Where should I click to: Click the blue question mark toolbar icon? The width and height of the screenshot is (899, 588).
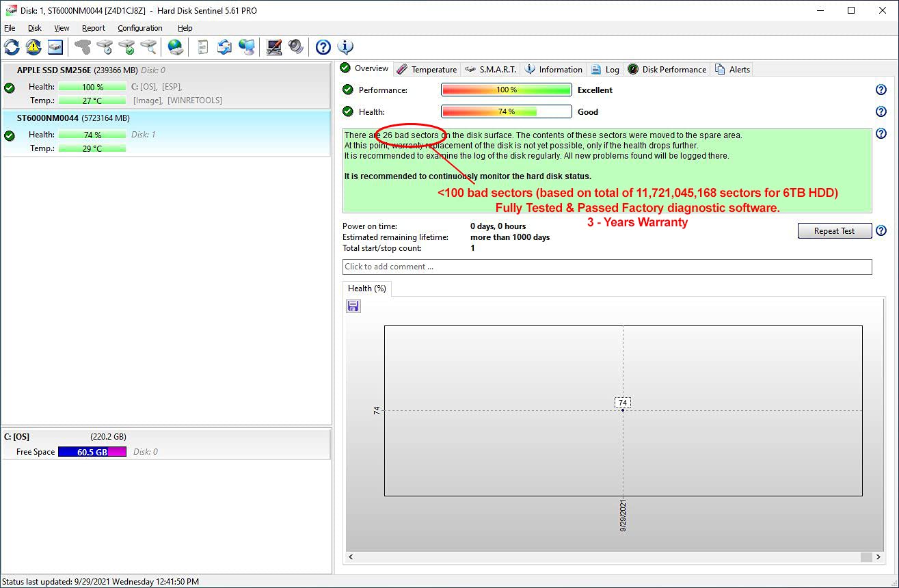click(323, 47)
